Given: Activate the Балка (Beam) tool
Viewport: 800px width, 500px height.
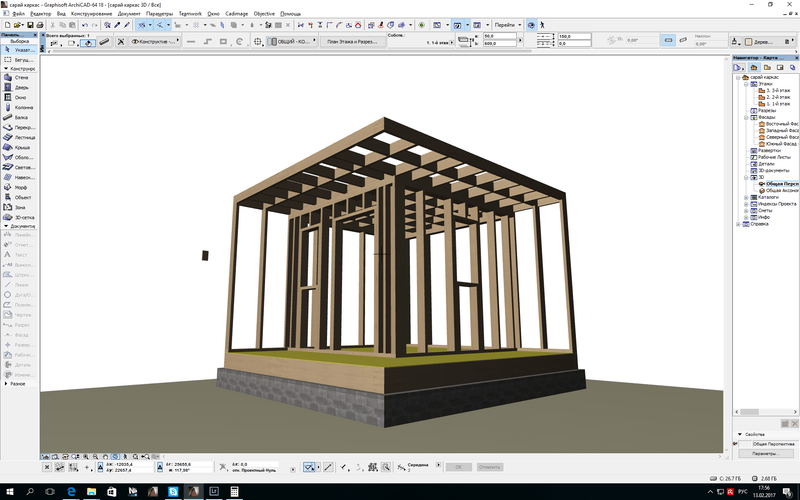Looking at the screenshot, I should [20, 117].
